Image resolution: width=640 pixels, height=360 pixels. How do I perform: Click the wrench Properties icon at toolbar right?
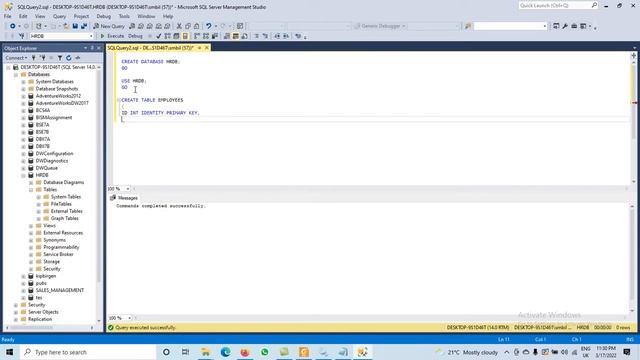(x=565, y=26)
